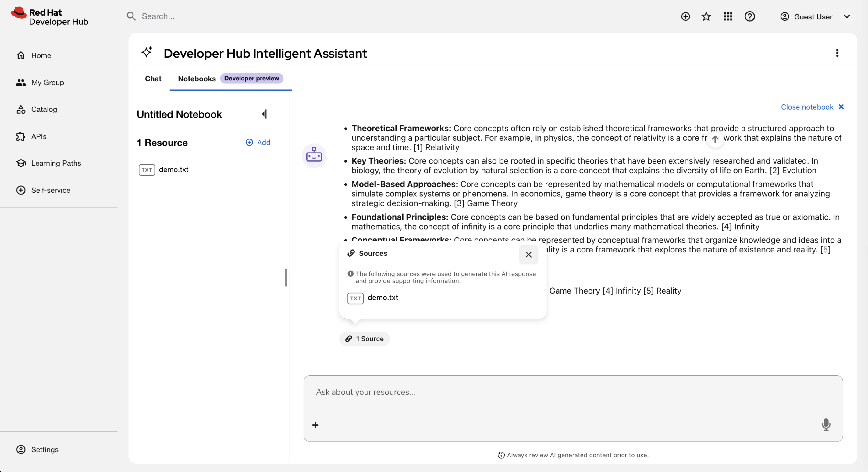The height and width of the screenshot is (472, 868).
Task: Click the info icon in Sources description
Action: point(350,274)
